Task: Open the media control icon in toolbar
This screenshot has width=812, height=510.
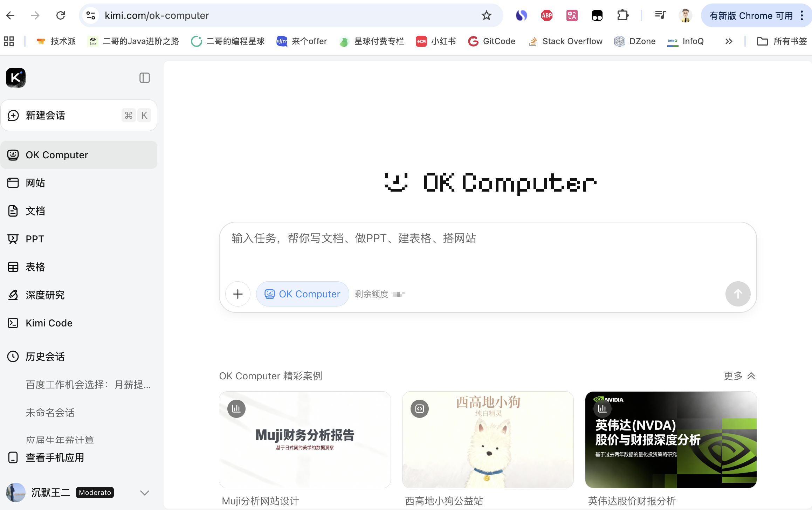Action: (x=660, y=15)
